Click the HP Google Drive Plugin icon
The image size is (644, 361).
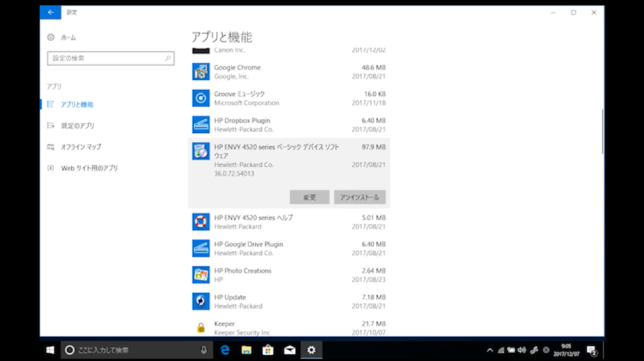coord(200,248)
